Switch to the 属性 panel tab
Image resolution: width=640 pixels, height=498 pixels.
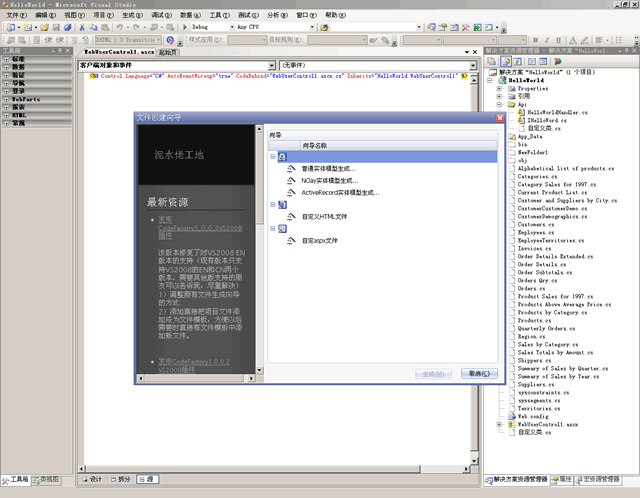(562, 480)
